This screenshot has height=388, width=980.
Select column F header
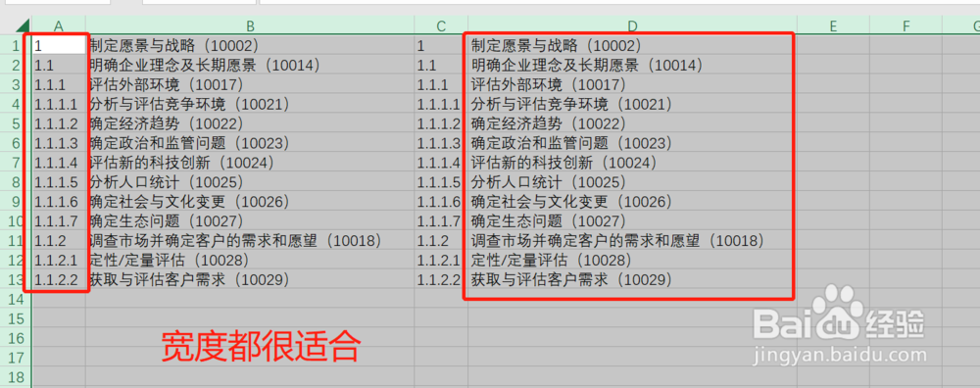906,26
